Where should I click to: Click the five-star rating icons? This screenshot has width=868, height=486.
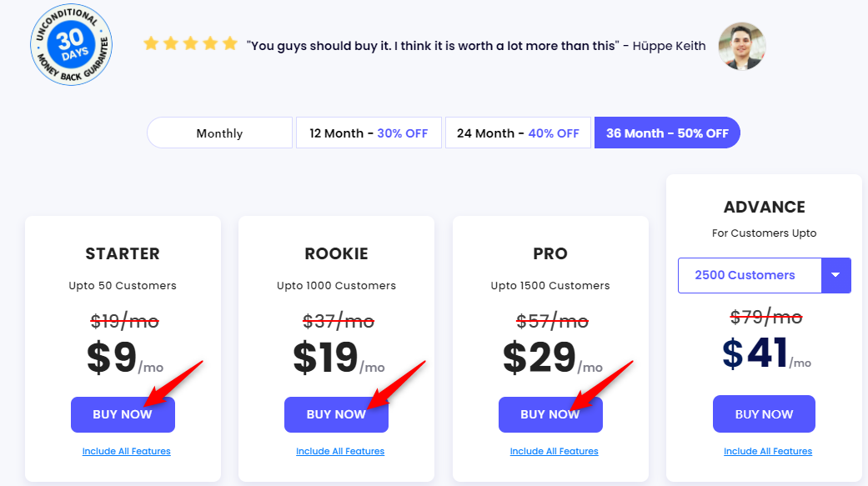coord(190,43)
